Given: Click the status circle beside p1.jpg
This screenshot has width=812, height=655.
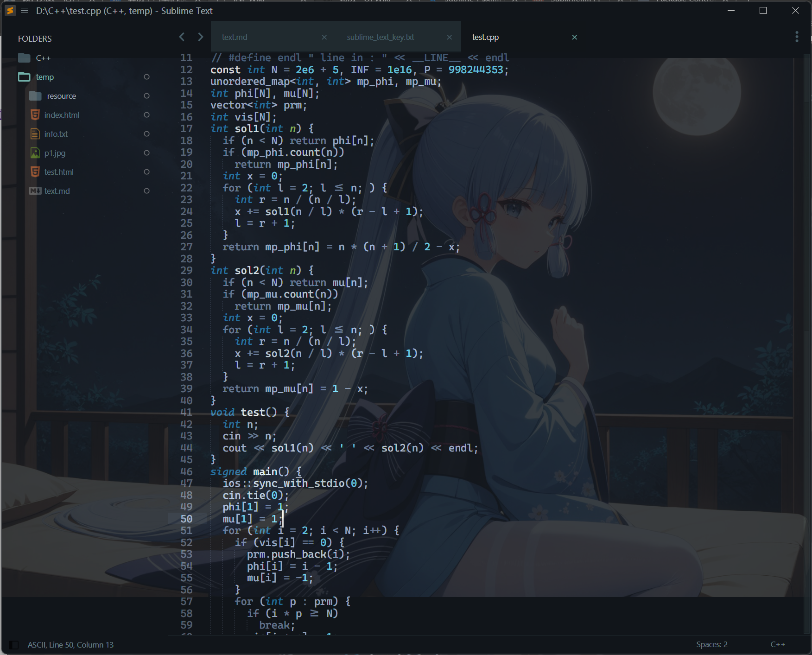Looking at the screenshot, I should click(x=146, y=153).
